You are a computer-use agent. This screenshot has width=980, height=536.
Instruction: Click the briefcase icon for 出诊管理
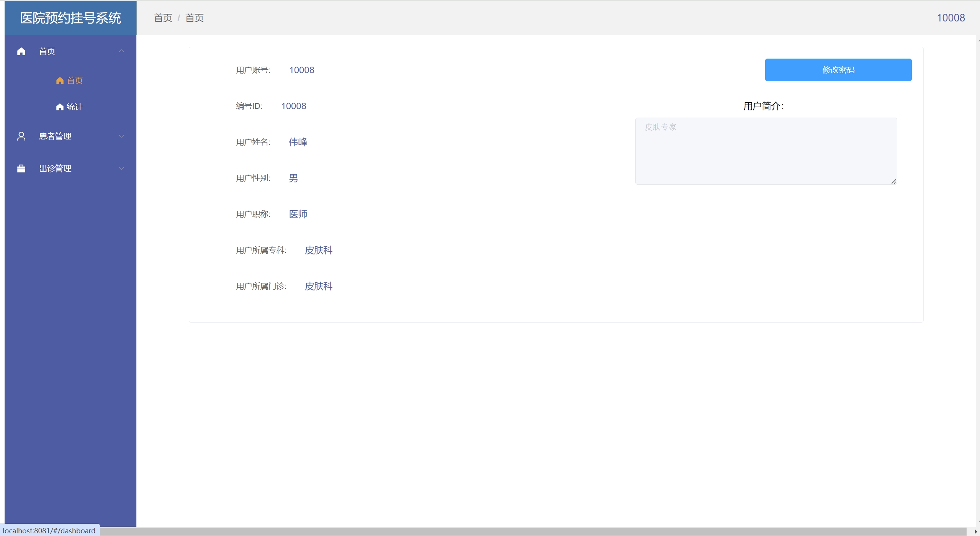21,169
